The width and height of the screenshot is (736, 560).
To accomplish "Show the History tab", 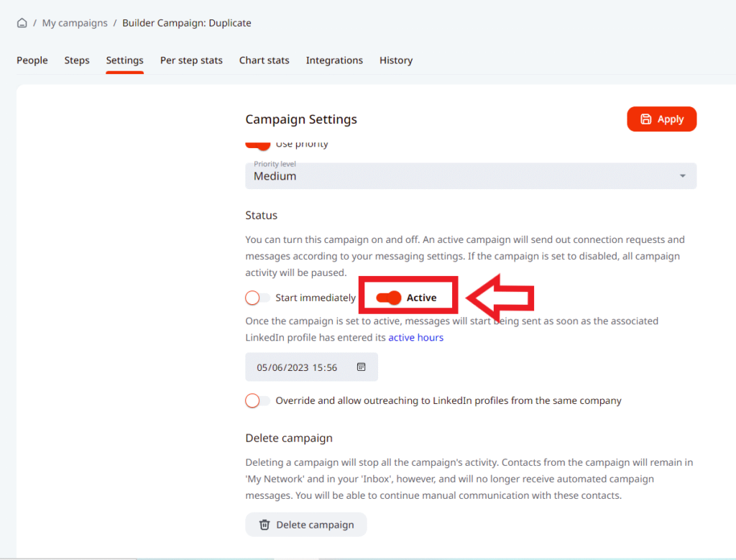I will [x=396, y=60].
